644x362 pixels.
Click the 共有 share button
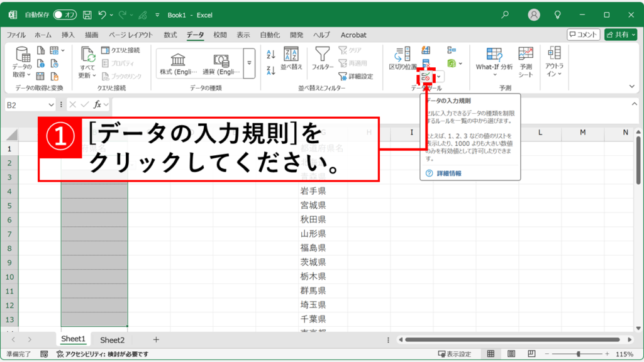(620, 35)
